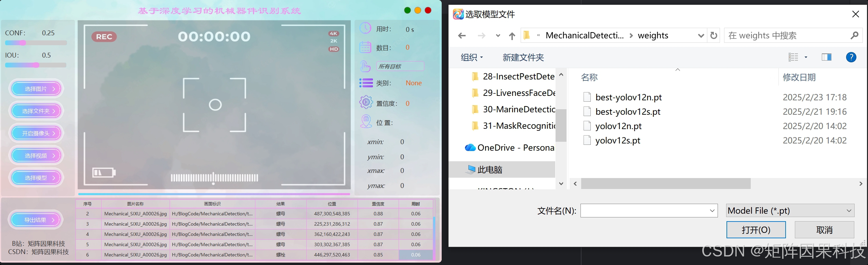Click table cell with confidence 0.85
Image resolution: width=868 pixels, height=265 pixels.
pyautogui.click(x=378, y=255)
